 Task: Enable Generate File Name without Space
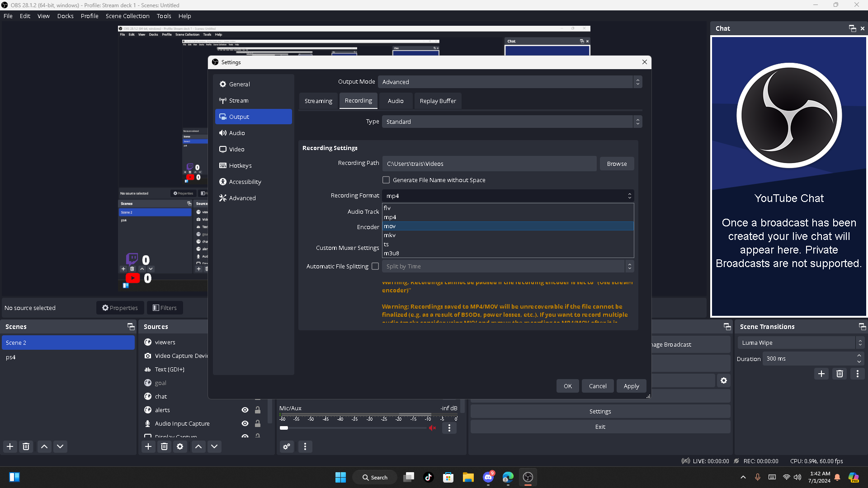pos(386,180)
